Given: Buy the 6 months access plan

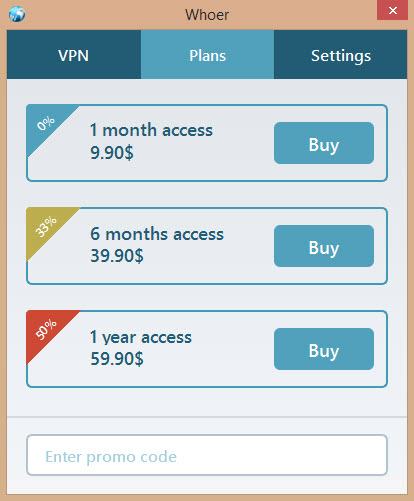Looking at the screenshot, I should tap(324, 246).
